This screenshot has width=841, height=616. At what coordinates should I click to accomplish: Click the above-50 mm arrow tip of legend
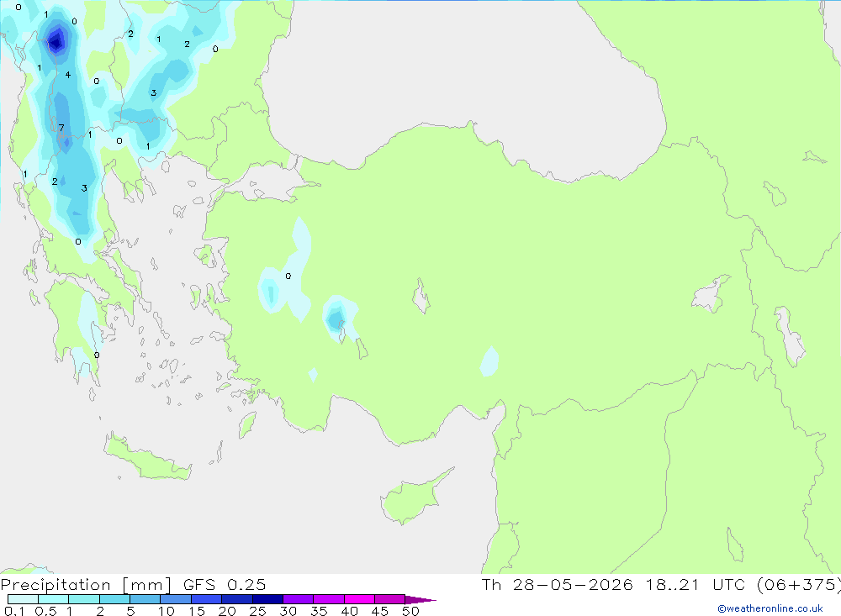coord(420,600)
